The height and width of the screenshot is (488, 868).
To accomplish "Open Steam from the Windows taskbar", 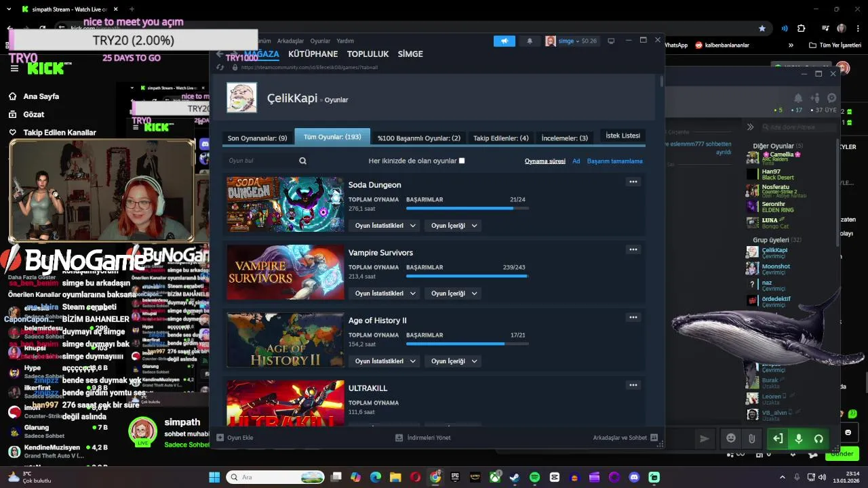I will [x=515, y=477].
